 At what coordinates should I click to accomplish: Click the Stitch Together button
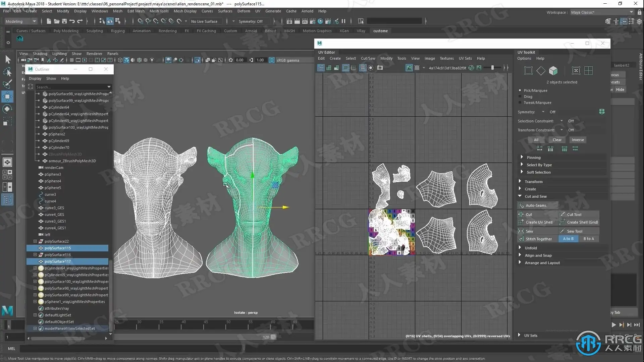pyautogui.click(x=538, y=239)
